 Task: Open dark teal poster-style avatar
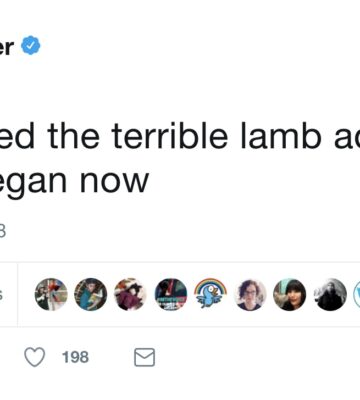[x=171, y=294]
